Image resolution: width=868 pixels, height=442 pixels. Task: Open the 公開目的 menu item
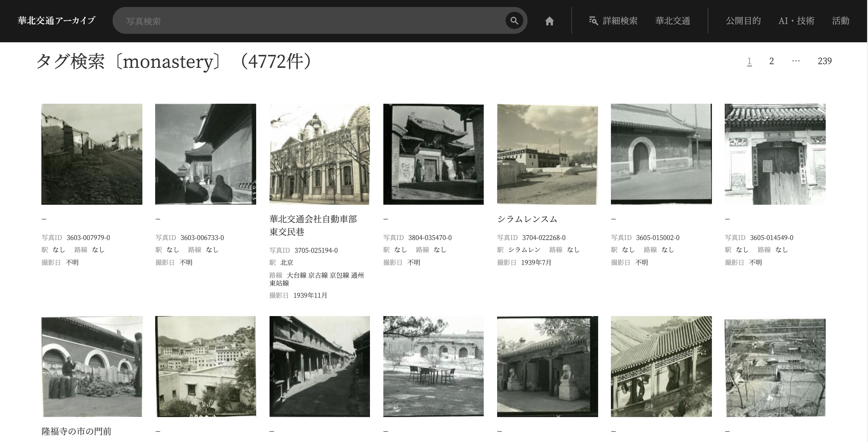tap(743, 21)
